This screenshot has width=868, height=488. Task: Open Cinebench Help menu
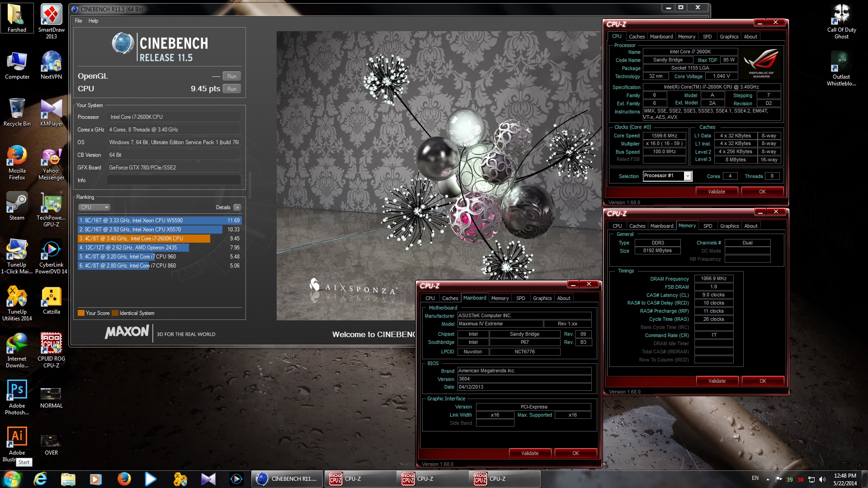(x=93, y=21)
